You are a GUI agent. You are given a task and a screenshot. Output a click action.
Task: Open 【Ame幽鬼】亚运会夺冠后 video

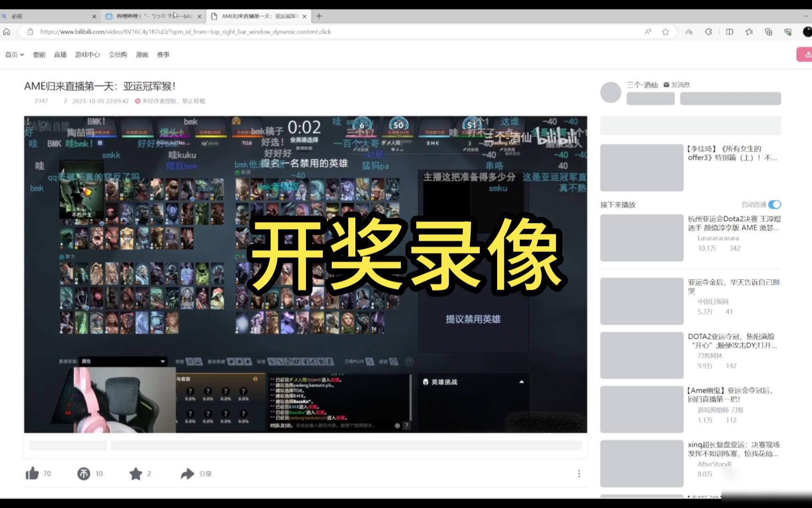730,395
